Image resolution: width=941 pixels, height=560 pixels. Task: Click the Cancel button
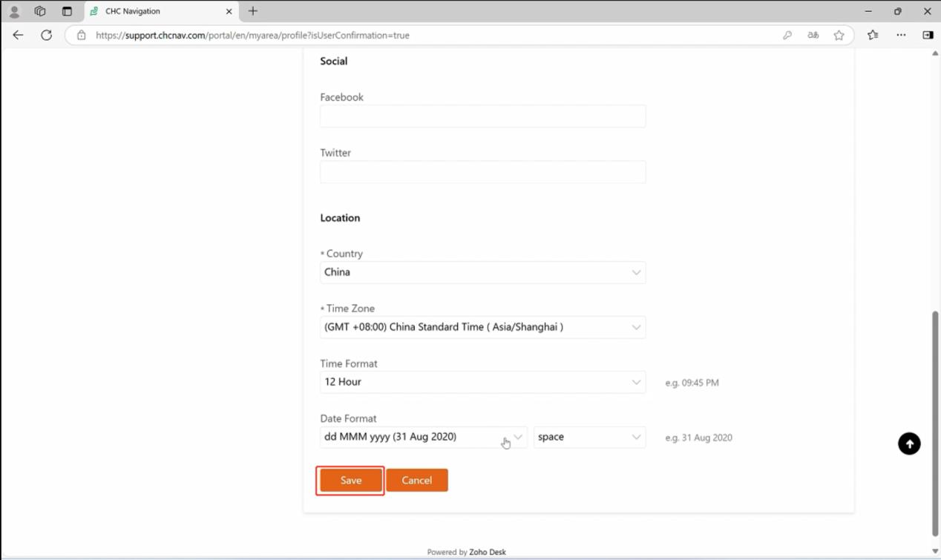point(417,481)
